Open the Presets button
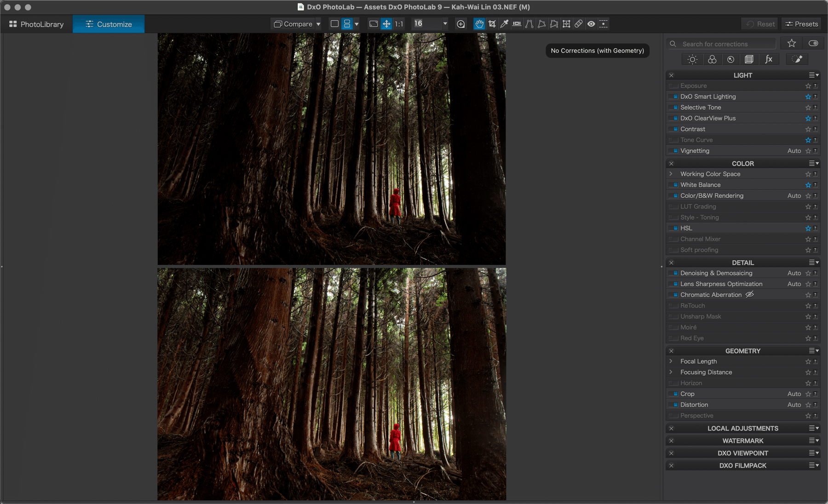 [x=801, y=24]
